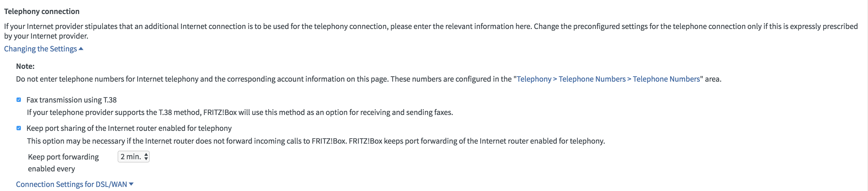868x191 pixels.
Task: Click the Telephony connection heading
Action: [x=42, y=12]
